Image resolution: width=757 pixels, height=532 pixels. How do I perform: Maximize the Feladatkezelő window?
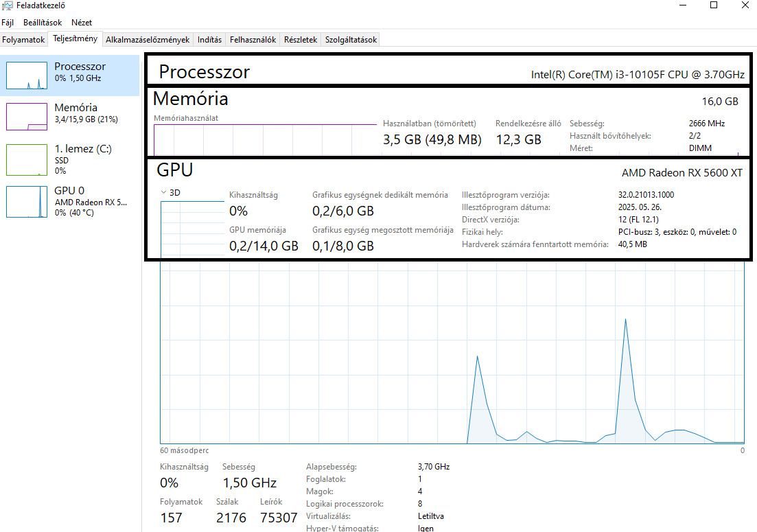click(714, 5)
